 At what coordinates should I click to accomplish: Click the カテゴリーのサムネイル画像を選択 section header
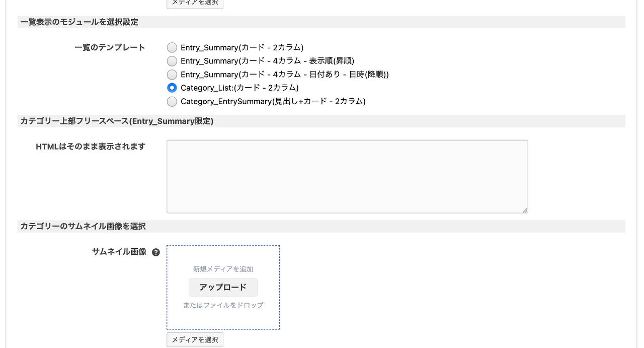point(83,227)
